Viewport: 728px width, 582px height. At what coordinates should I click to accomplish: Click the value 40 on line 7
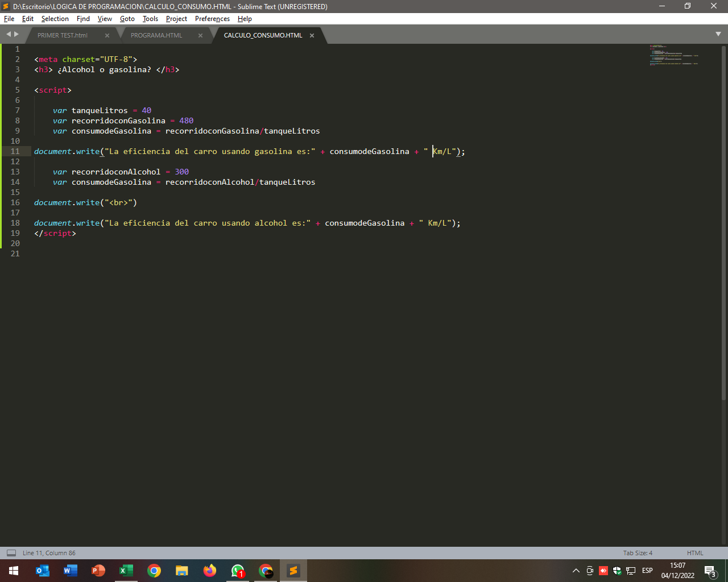(147, 110)
